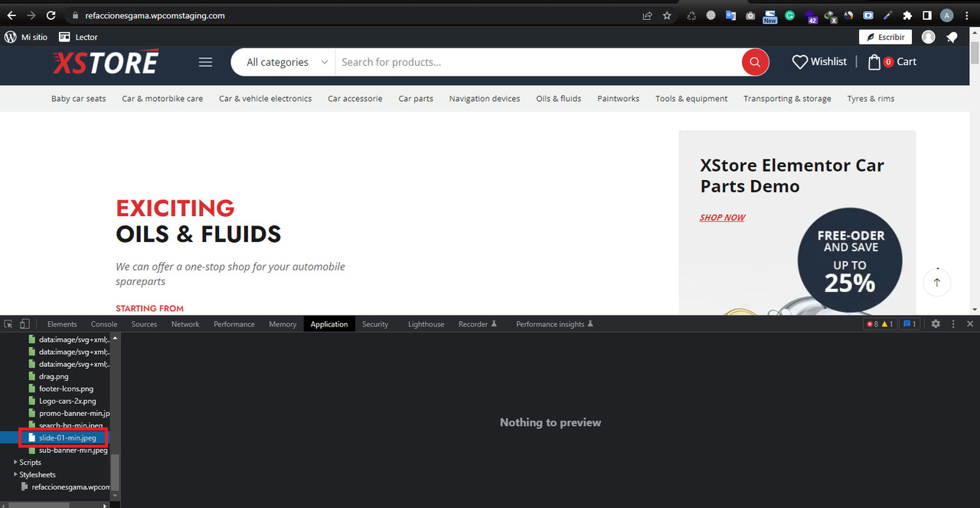Click the share page icon in address bar

click(647, 15)
